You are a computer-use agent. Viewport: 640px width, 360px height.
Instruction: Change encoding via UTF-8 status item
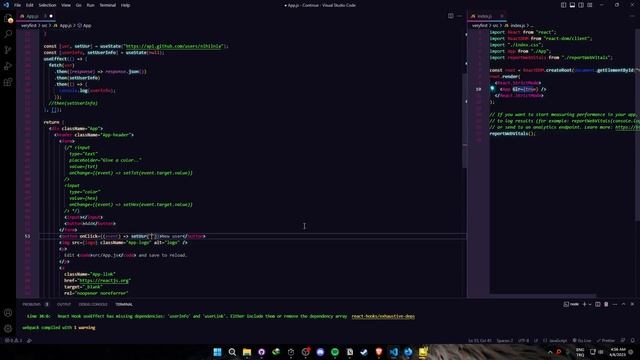(x=523, y=340)
